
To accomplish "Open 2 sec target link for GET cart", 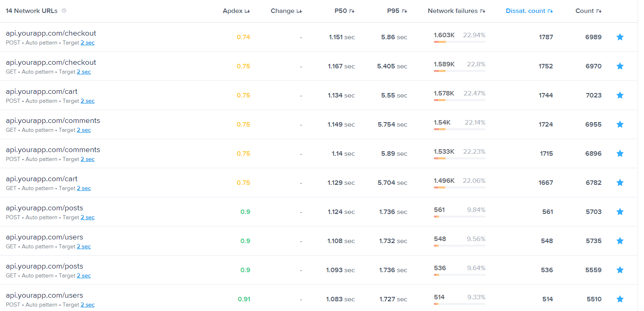I will pos(84,188).
